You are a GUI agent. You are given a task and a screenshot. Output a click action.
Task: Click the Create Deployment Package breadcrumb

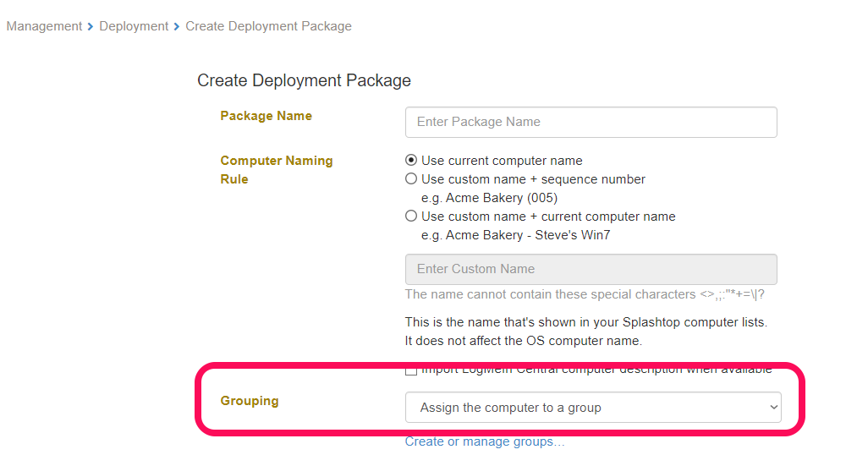tap(268, 26)
